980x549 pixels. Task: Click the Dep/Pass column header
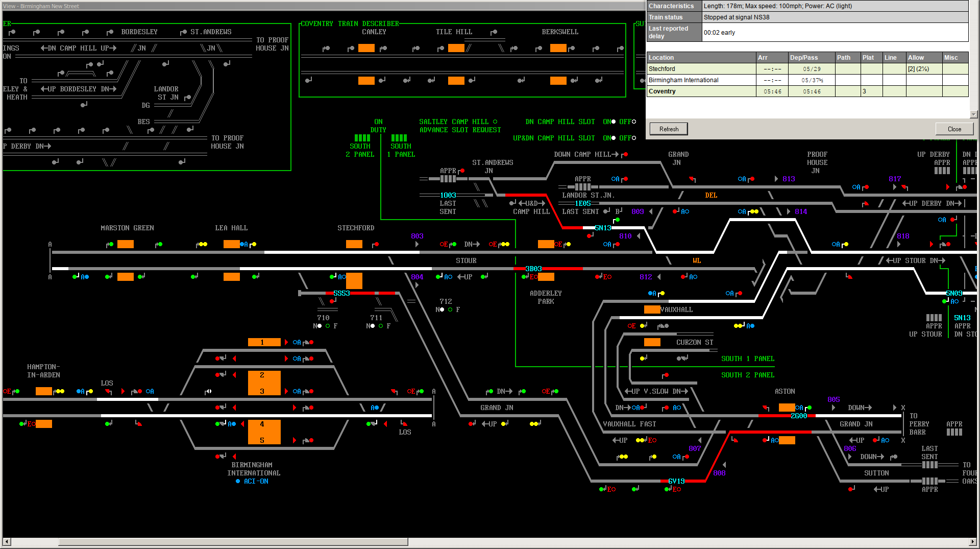point(811,58)
